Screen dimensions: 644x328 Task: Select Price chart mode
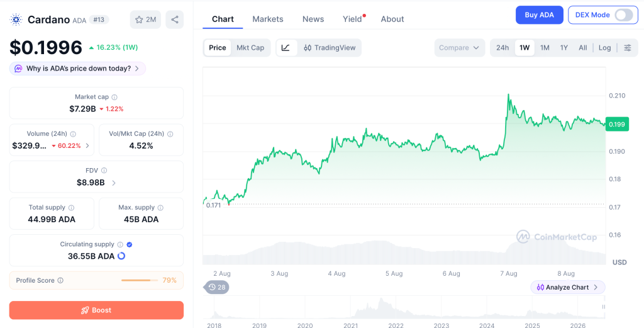[217, 48]
